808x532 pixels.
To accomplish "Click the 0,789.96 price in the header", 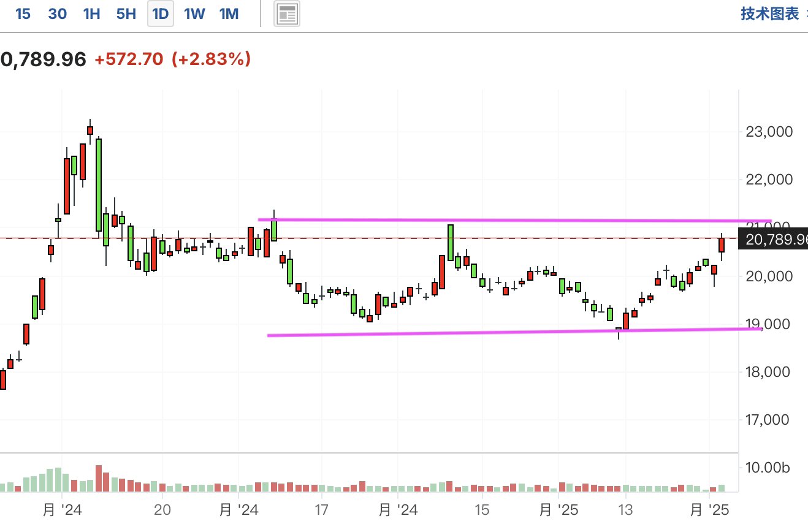I will (x=43, y=59).
